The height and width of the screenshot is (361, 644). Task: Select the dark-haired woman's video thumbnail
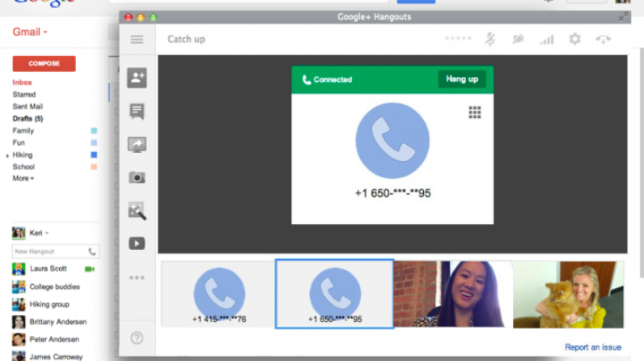[x=453, y=294]
